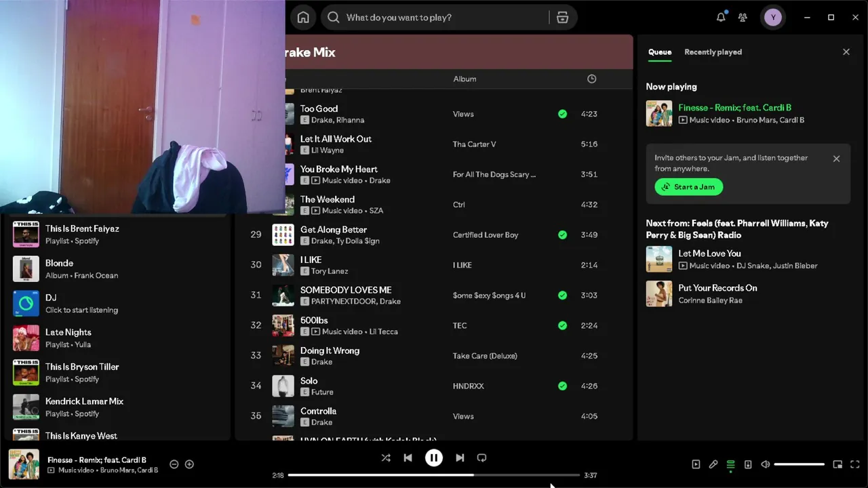Toggle the Queue panel icon

click(x=730, y=464)
